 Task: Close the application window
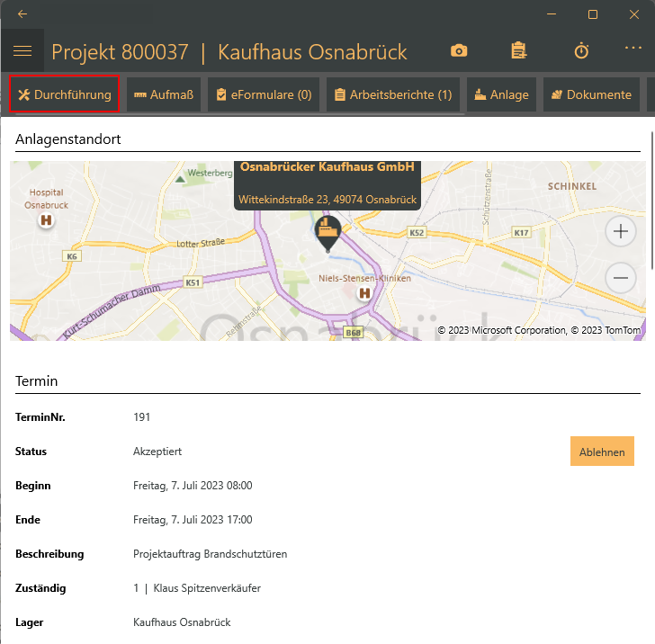[634, 14]
